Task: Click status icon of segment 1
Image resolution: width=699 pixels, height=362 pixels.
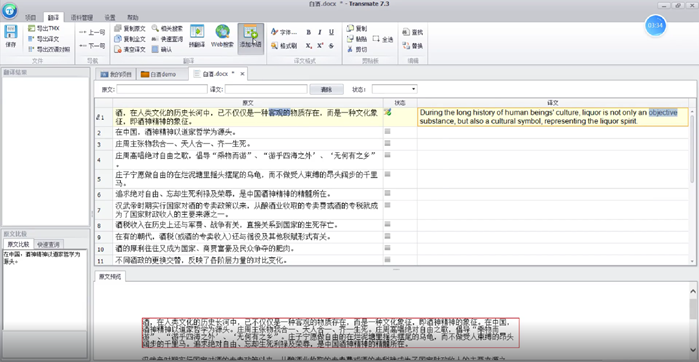Action: [387, 112]
